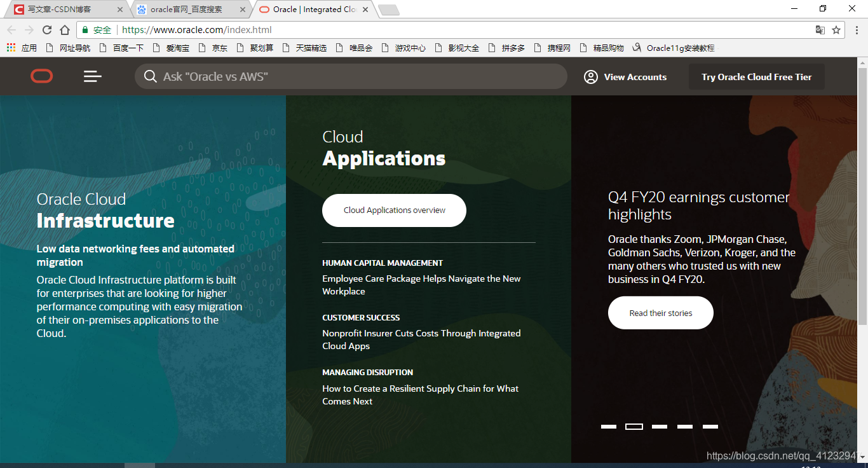
Task: Reload the Oracle page
Action: click(x=47, y=30)
